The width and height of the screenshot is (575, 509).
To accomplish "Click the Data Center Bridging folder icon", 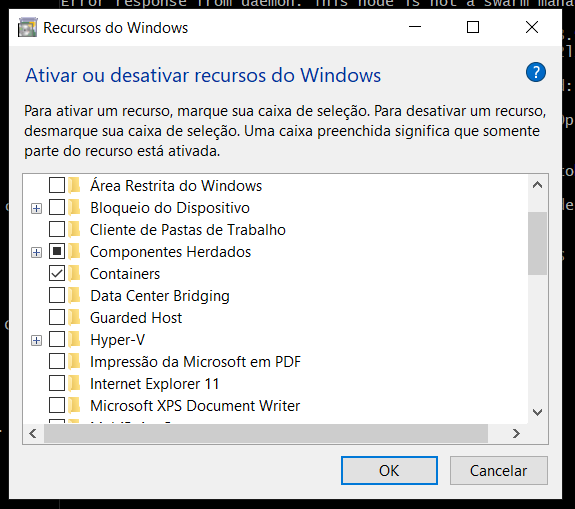I will (75, 295).
